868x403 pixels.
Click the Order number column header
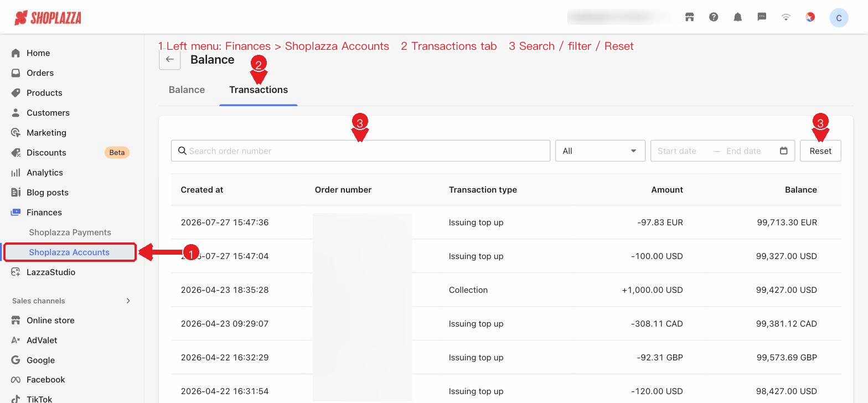343,189
